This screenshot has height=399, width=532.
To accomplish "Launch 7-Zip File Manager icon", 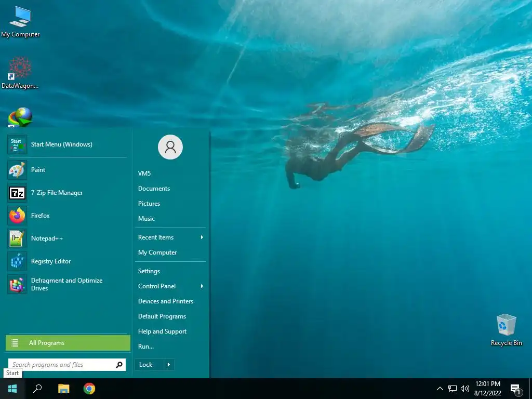I will click(17, 193).
